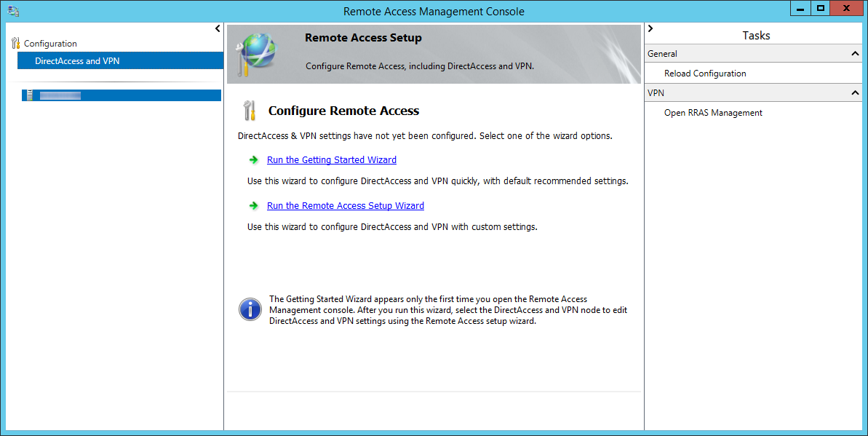Image resolution: width=868 pixels, height=436 pixels.
Task: Open Run the Remote Access Setup Wizard link
Action: [x=346, y=205]
